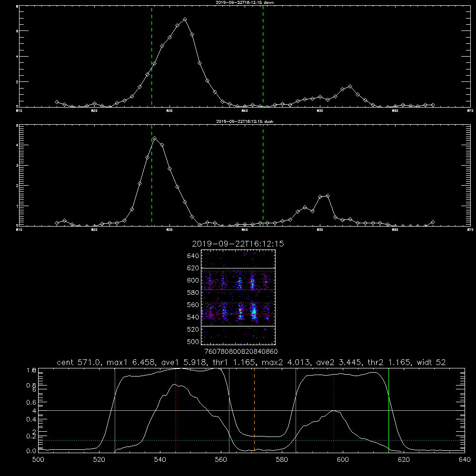
Task: Click the highest peak diamond in dawn plot
Action: point(185,20)
